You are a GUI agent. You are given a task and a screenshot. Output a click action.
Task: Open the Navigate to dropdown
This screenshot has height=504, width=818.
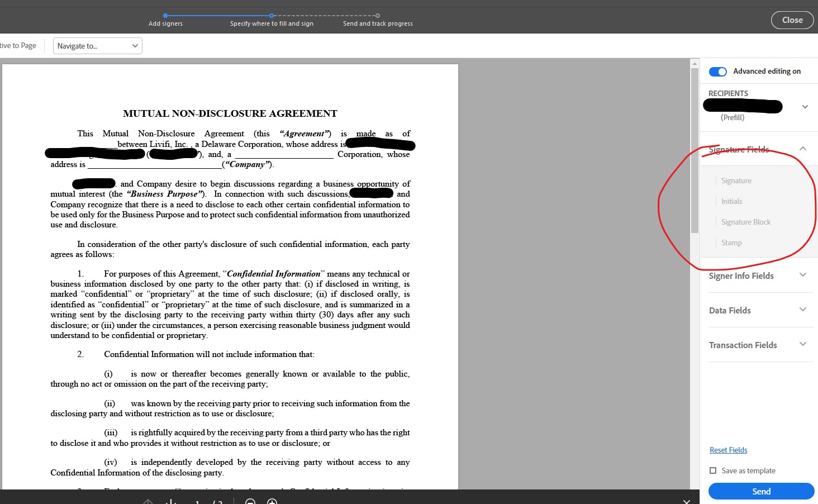pos(97,45)
